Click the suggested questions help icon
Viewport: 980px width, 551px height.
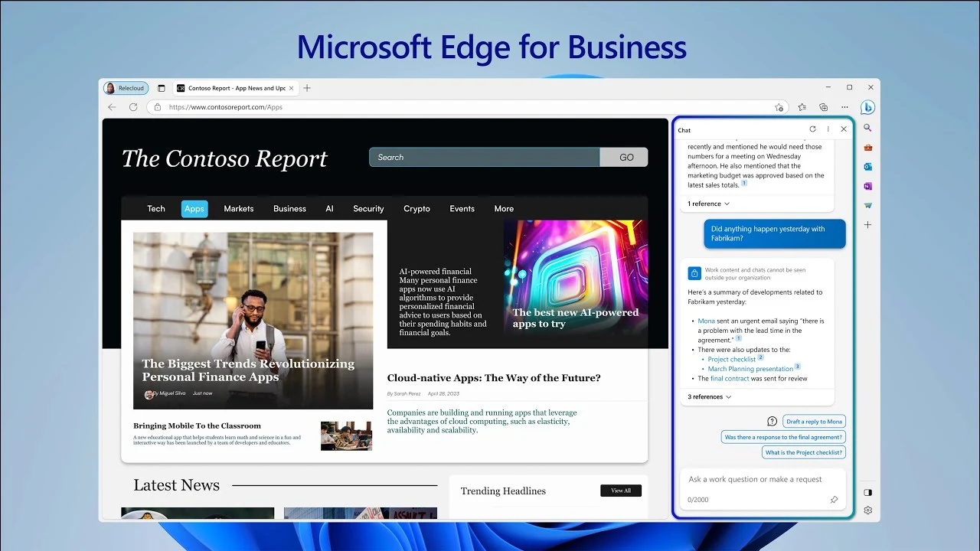tap(772, 422)
